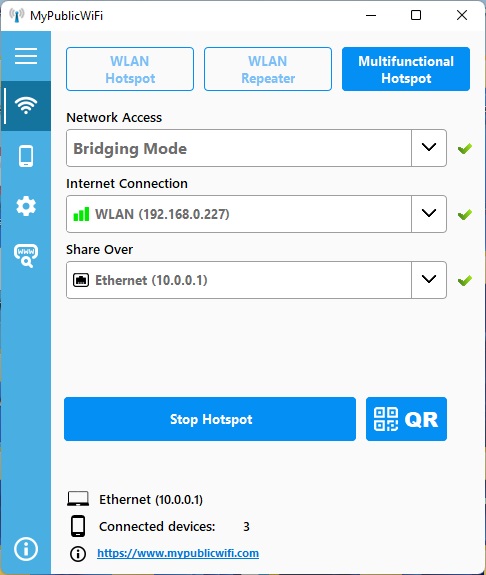Click the Stop Hotspot button
Viewport: 486px width, 575px height.
[x=210, y=419]
